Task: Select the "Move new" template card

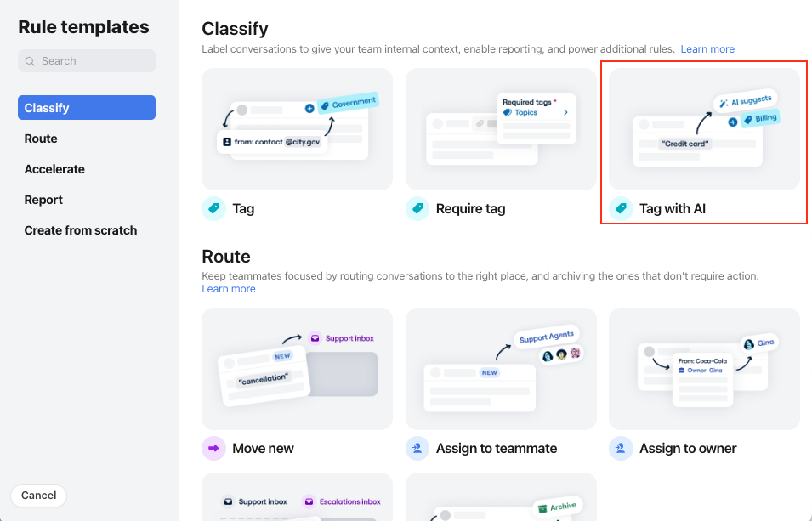Action: pyautogui.click(x=296, y=369)
